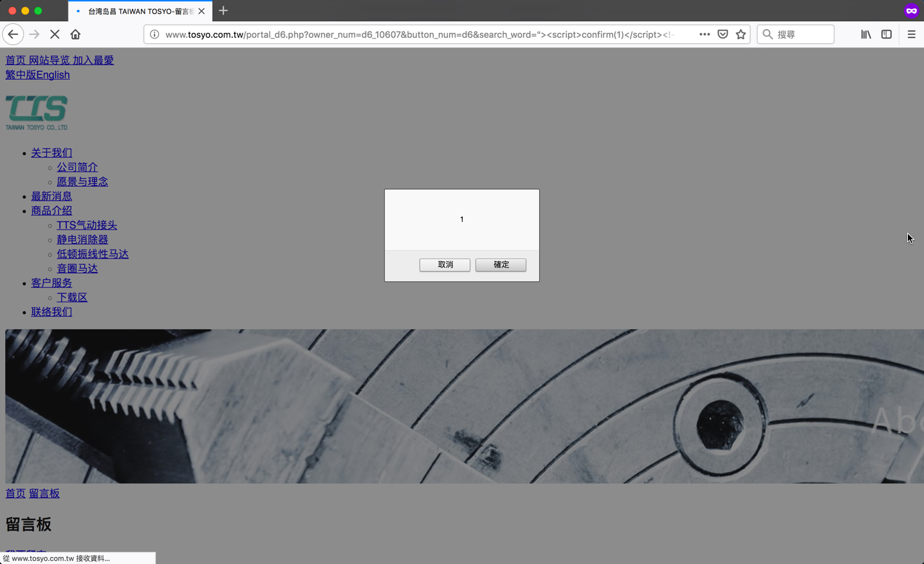Open the 最新消息 menu item
The image size is (924, 564).
coord(51,196)
